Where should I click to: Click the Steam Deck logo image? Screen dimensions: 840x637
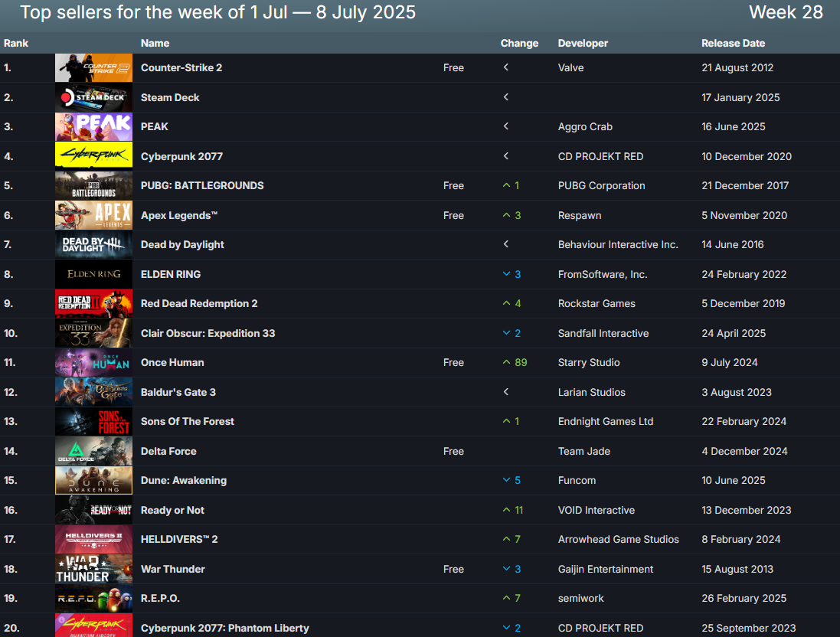click(93, 97)
